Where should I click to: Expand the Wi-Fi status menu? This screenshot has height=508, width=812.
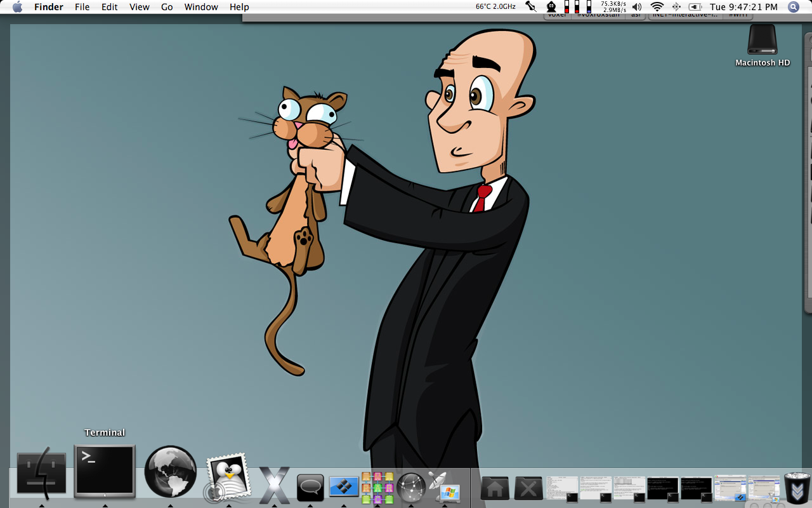coord(657,7)
